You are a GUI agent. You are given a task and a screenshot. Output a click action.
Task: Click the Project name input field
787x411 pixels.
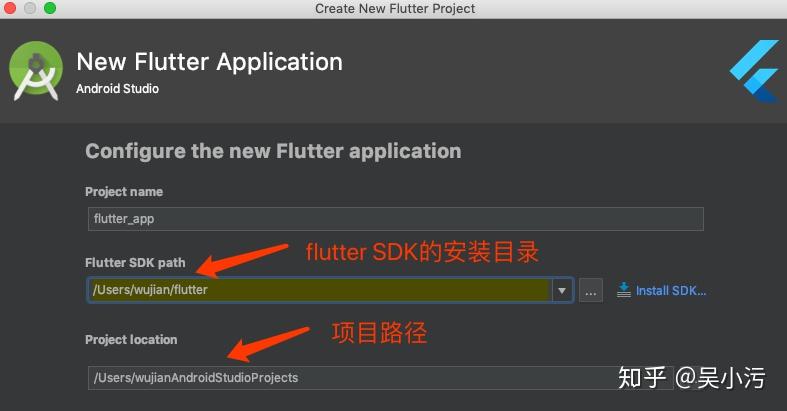pos(396,219)
